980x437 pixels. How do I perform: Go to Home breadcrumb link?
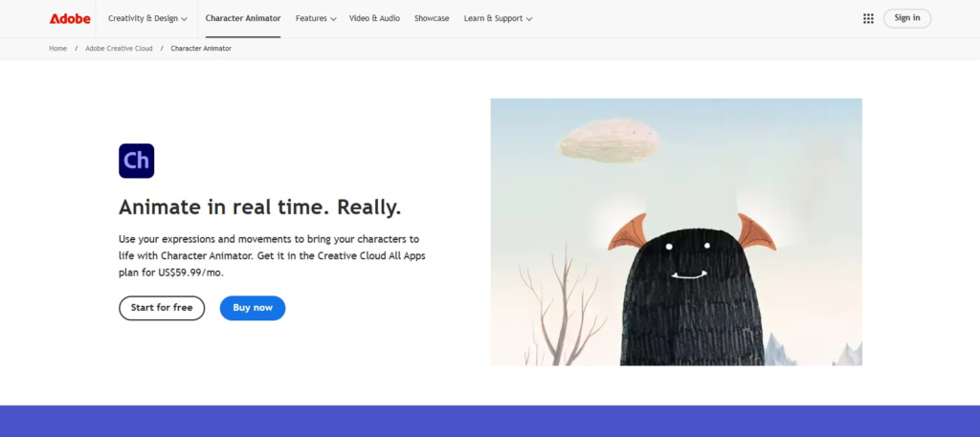pyautogui.click(x=58, y=48)
